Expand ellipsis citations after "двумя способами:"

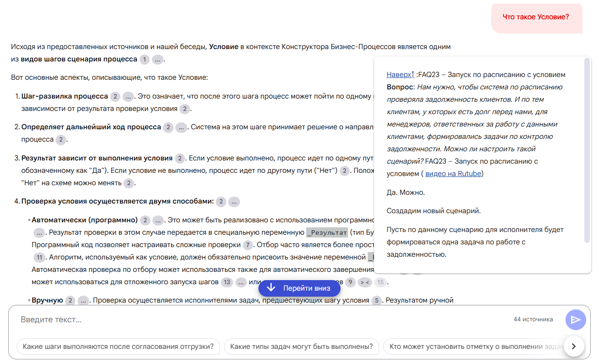click(x=234, y=202)
